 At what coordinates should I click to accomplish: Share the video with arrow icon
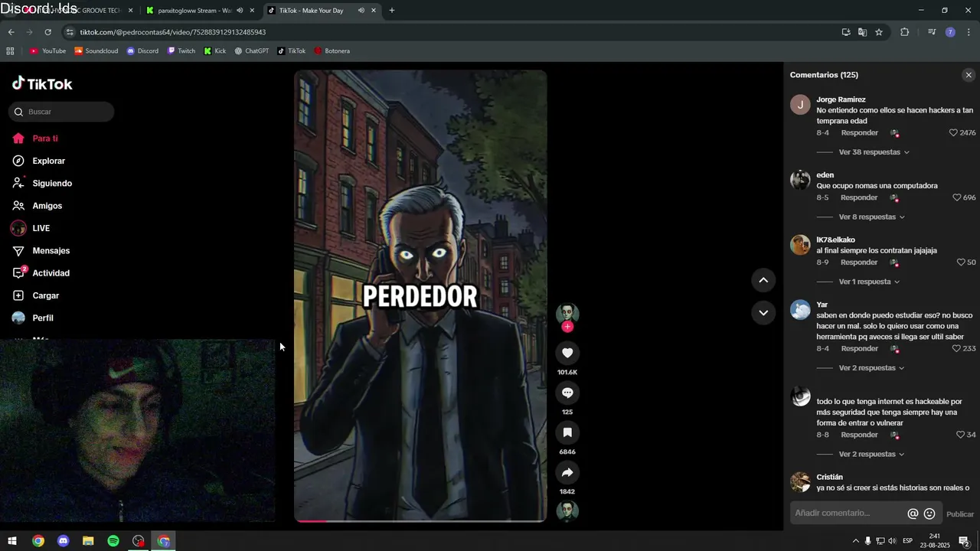[567, 472]
